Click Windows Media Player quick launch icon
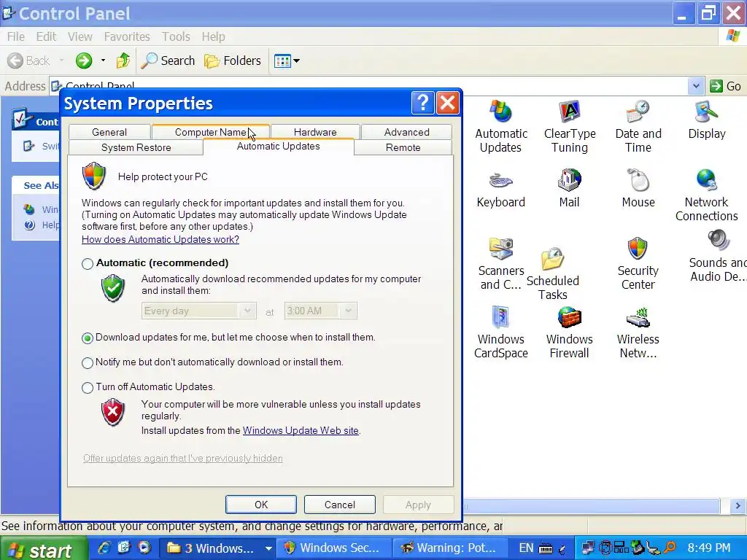This screenshot has width=747, height=560. point(144,548)
